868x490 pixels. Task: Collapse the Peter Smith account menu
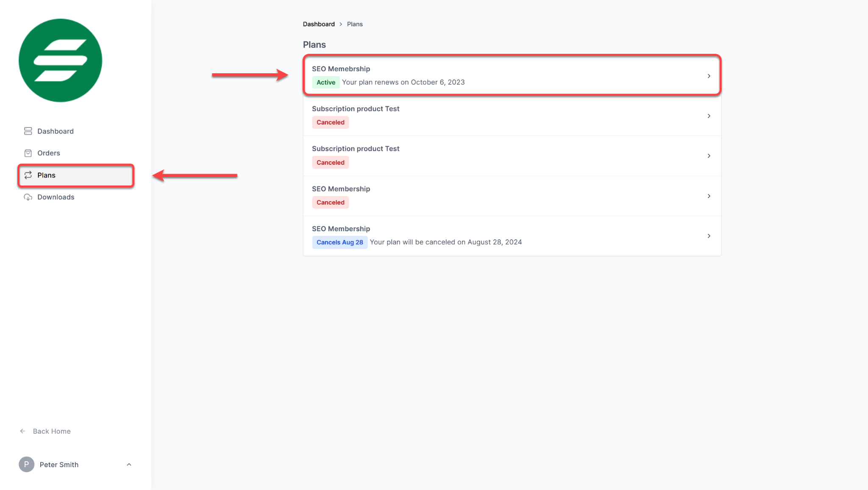(129, 464)
